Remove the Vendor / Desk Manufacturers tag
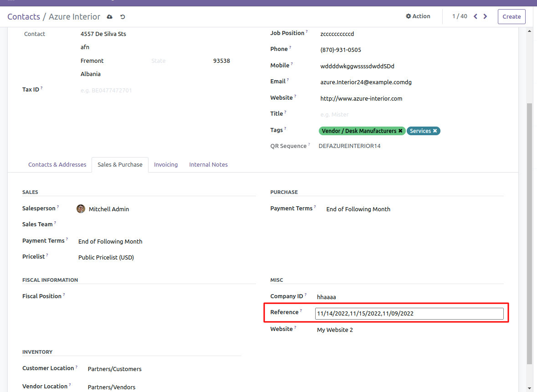Viewport: 537px width, 392px height. coord(400,131)
